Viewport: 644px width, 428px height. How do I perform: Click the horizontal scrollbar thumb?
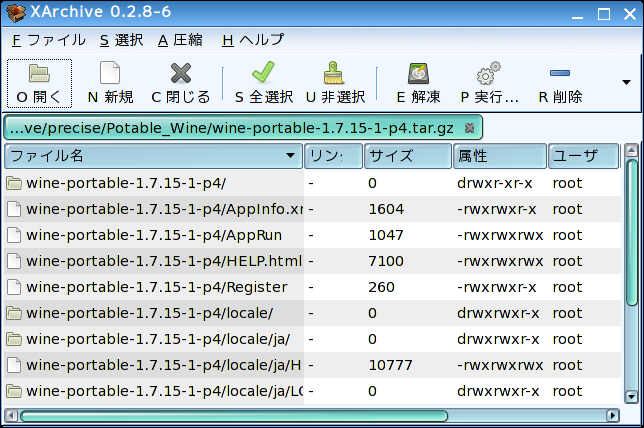coord(234,416)
